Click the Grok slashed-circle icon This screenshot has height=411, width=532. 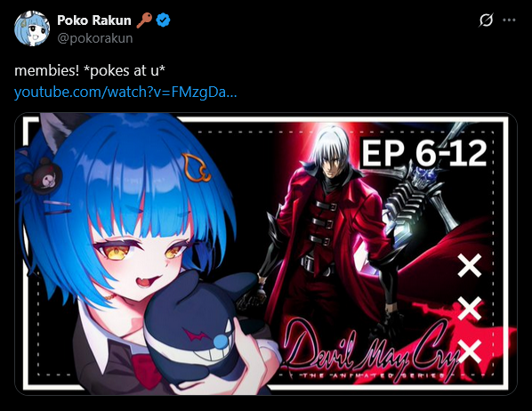click(486, 20)
